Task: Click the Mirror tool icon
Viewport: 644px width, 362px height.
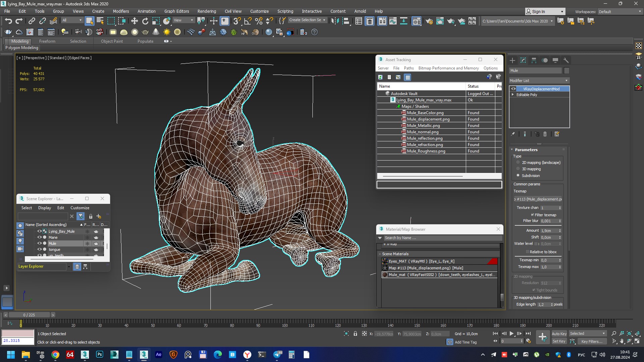Action: pyautogui.click(x=335, y=21)
